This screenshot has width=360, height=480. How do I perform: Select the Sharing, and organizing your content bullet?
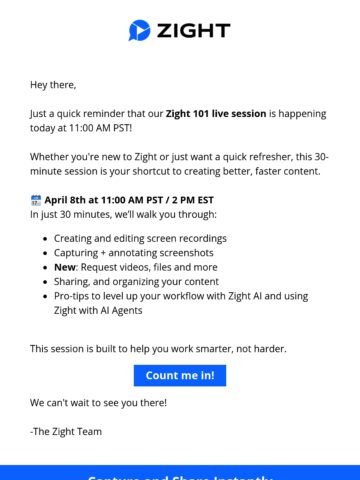pos(136,282)
